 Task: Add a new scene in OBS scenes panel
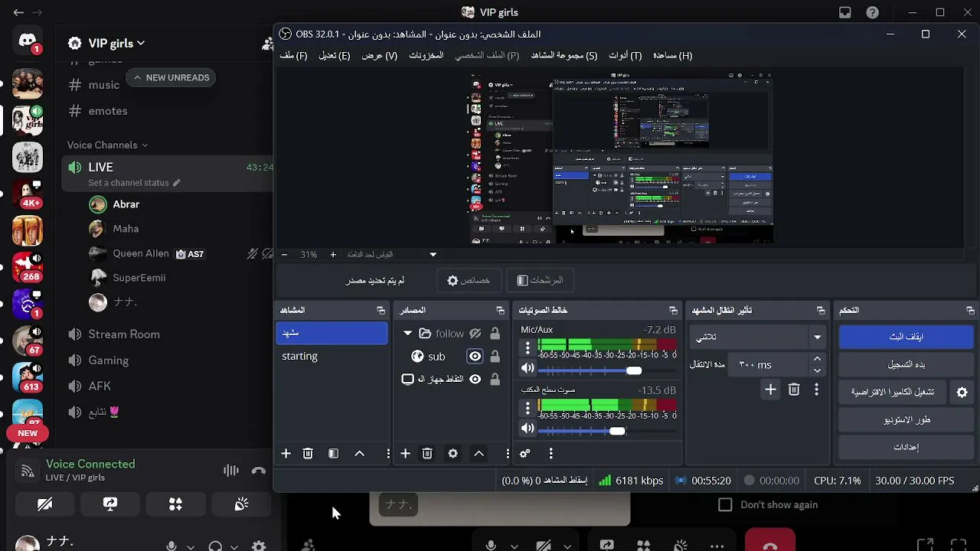(286, 454)
